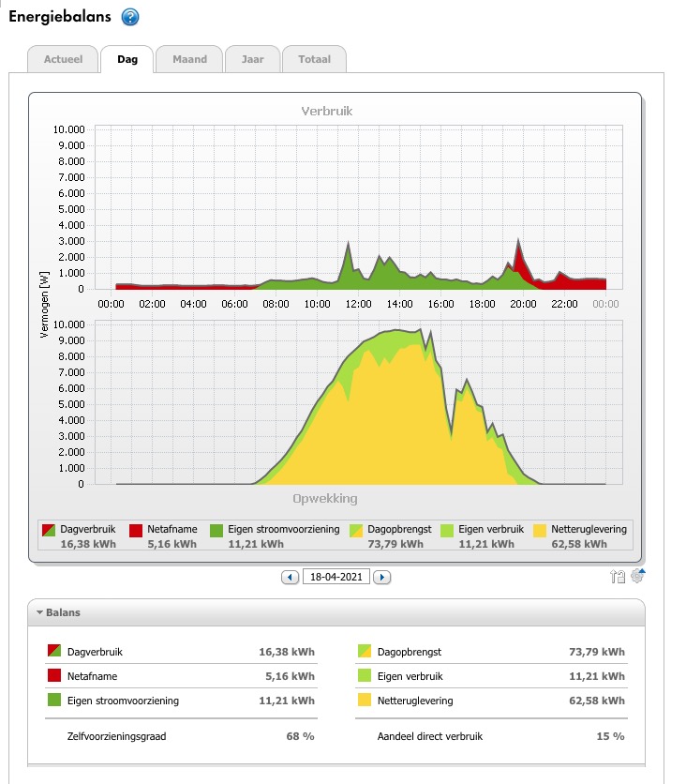Go to next day arrow
This screenshot has height=784, width=686.
381,577
